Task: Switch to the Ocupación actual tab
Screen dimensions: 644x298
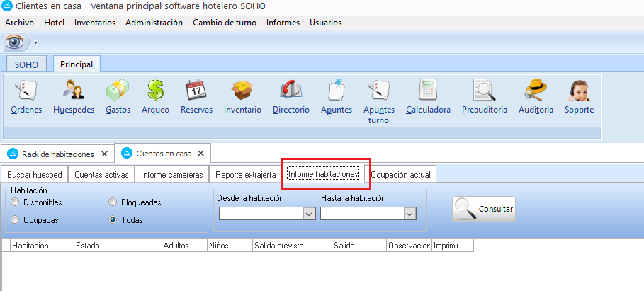Action: tap(400, 174)
